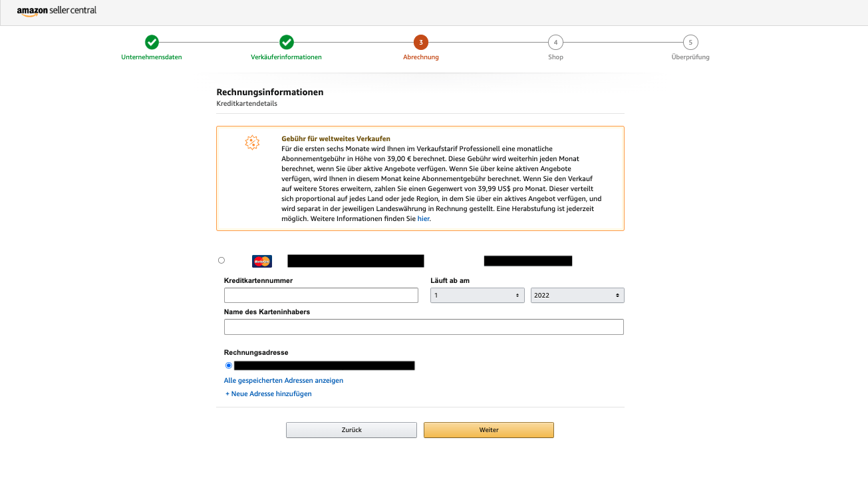Show all saved addresses

(x=283, y=380)
